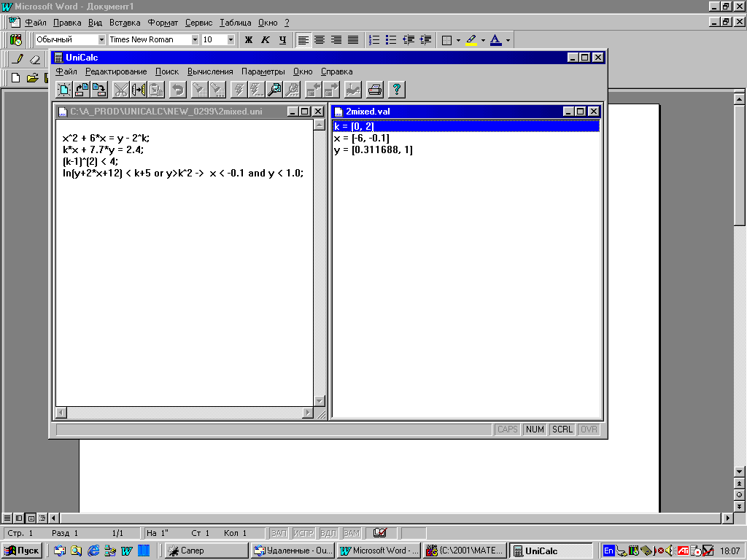
Task: Expand the font size dropdown showing 10
Action: [231, 39]
